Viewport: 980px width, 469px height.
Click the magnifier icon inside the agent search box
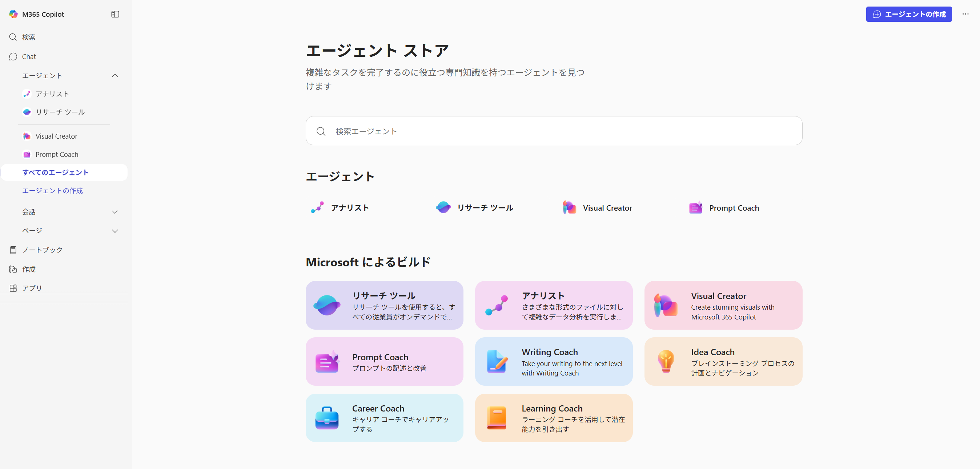click(321, 131)
